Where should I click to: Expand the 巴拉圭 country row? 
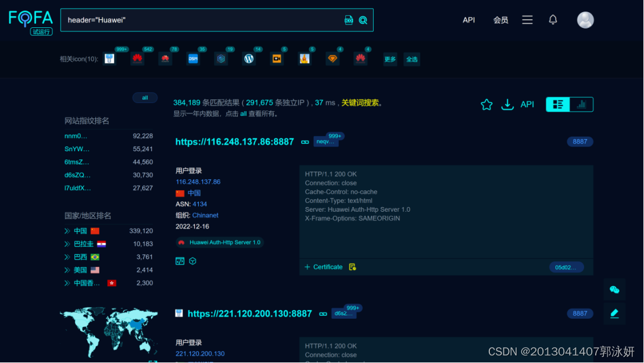67,244
